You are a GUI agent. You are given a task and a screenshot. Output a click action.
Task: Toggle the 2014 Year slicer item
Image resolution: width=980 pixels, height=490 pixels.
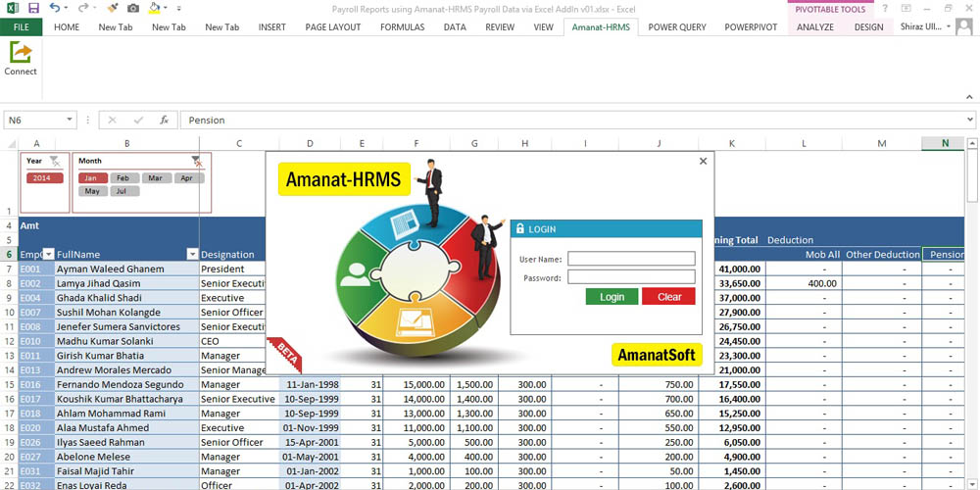pos(45,178)
